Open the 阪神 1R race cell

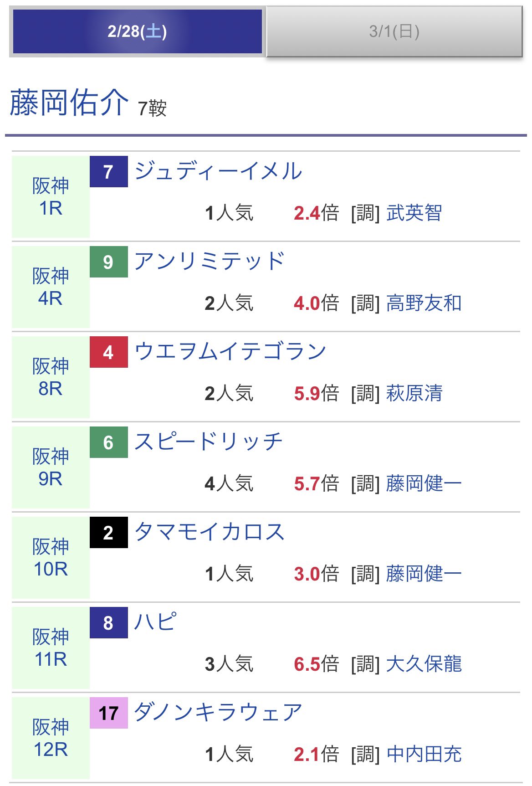[x=51, y=197]
